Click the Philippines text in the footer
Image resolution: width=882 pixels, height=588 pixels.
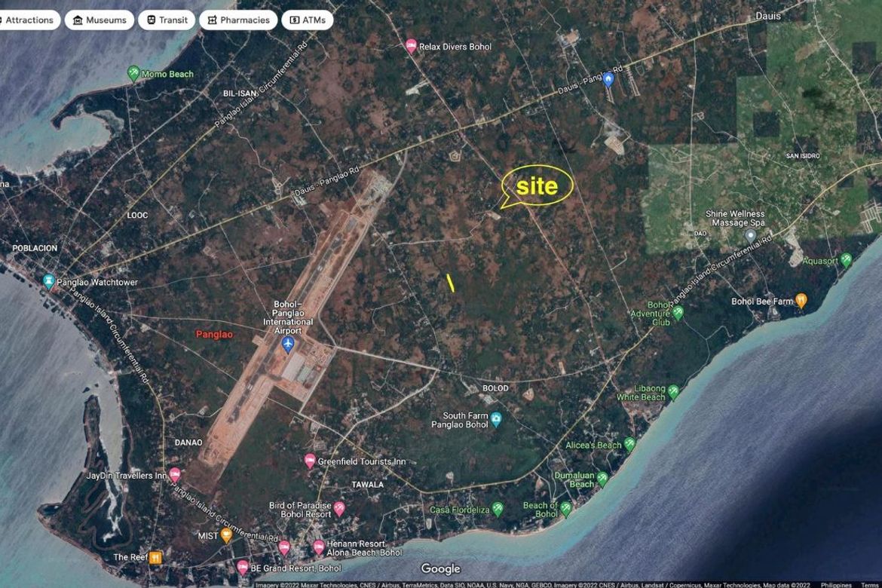[836, 585]
